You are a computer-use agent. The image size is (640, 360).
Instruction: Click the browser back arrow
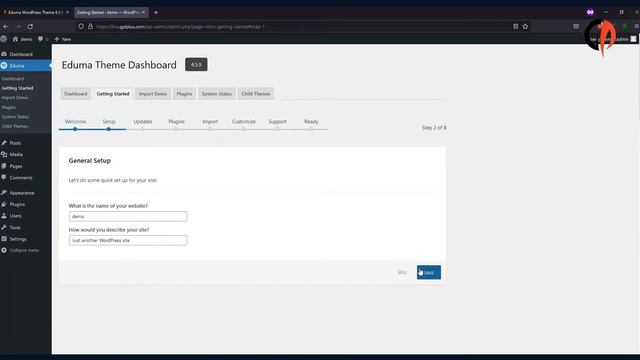click(x=6, y=27)
